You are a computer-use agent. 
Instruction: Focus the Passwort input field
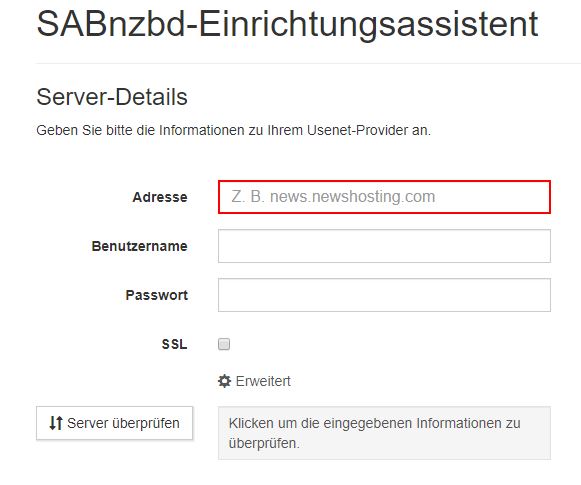pyautogui.click(x=384, y=295)
